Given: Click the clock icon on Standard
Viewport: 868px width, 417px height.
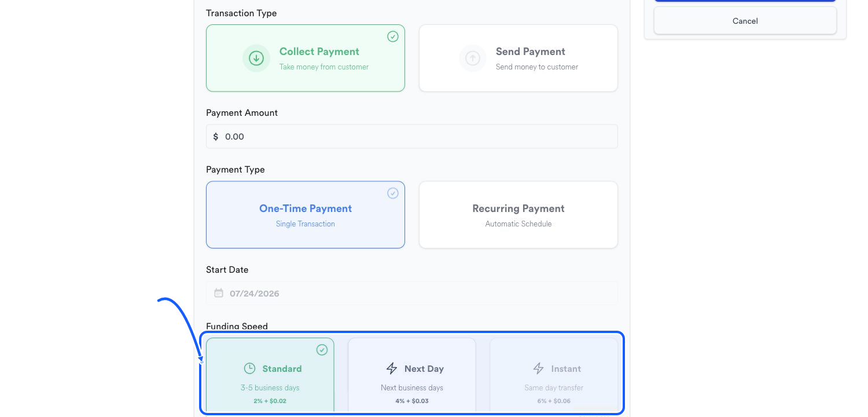Looking at the screenshot, I should 249,368.
